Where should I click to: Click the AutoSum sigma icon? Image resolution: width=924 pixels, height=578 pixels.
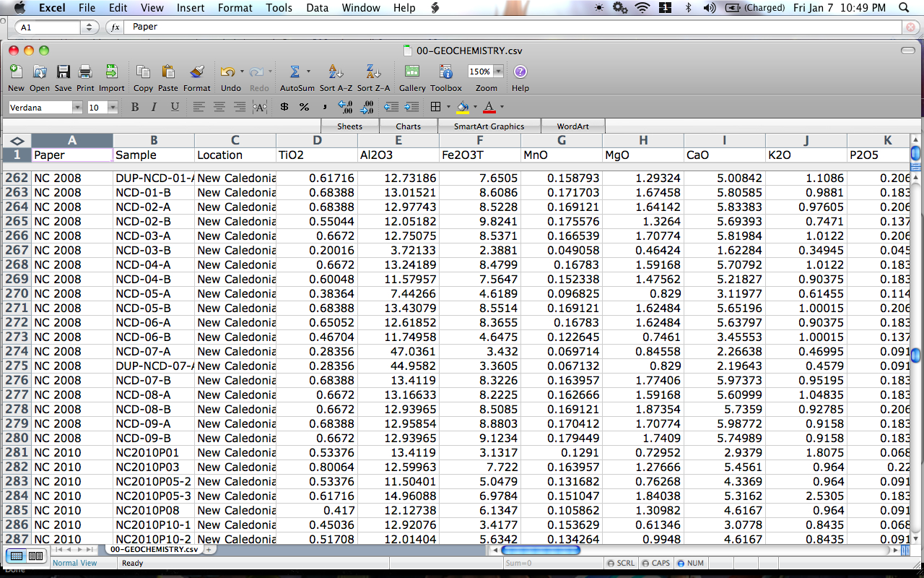coord(295,72)
